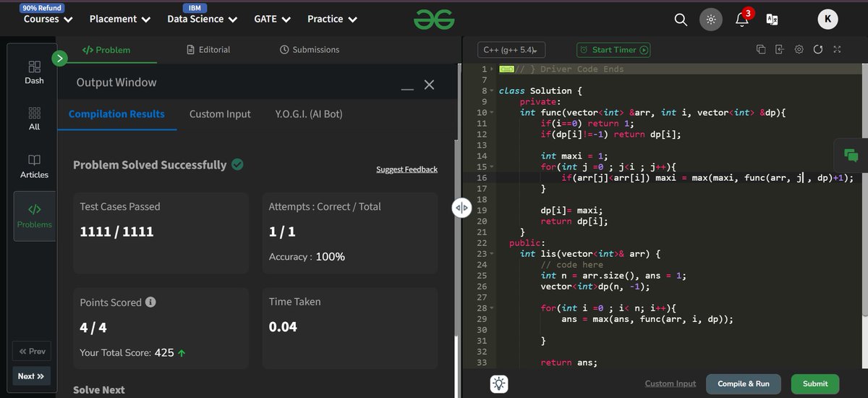
Task: Collapse the for loop fold on line 15
Action: coord(493,166)
